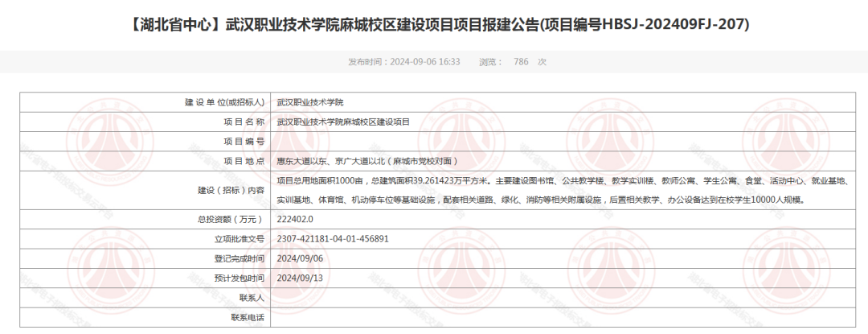Click the view count 786

pos(521,61)
